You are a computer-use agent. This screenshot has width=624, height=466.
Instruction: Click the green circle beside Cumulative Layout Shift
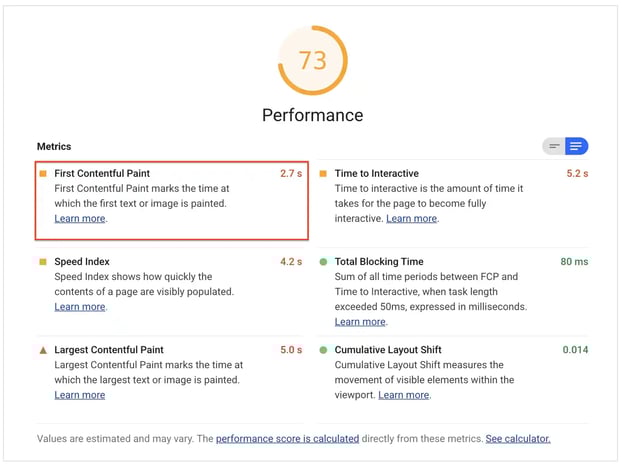tap(323, 350)
